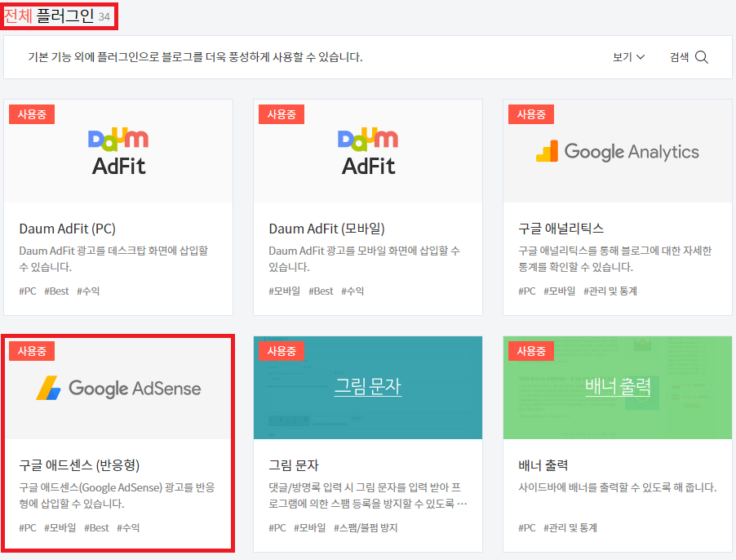Click #모바일 tag under 그림 문자
The image size is (736, 560).
point(310,527)
